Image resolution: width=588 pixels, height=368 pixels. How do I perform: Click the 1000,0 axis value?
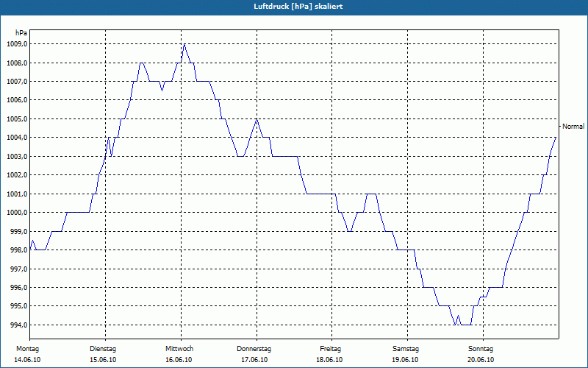click(x=17, y=213)
